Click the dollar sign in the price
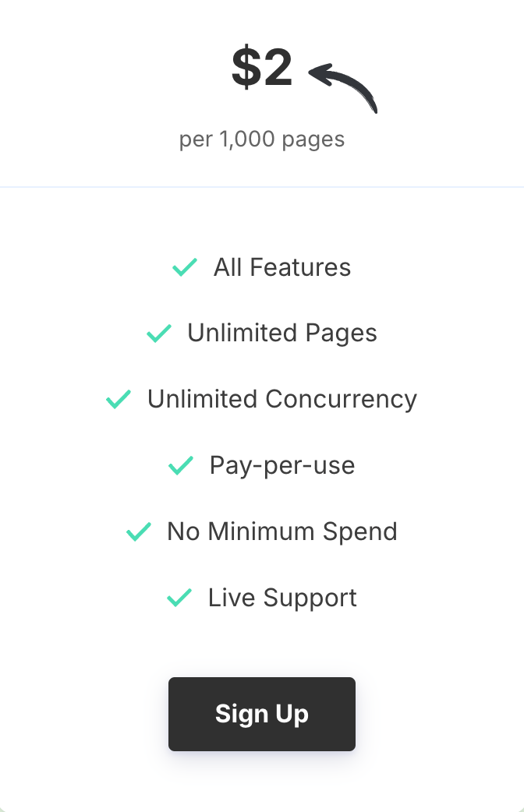The width and height of the screenshot is (524, 812). tap(246, 67)
